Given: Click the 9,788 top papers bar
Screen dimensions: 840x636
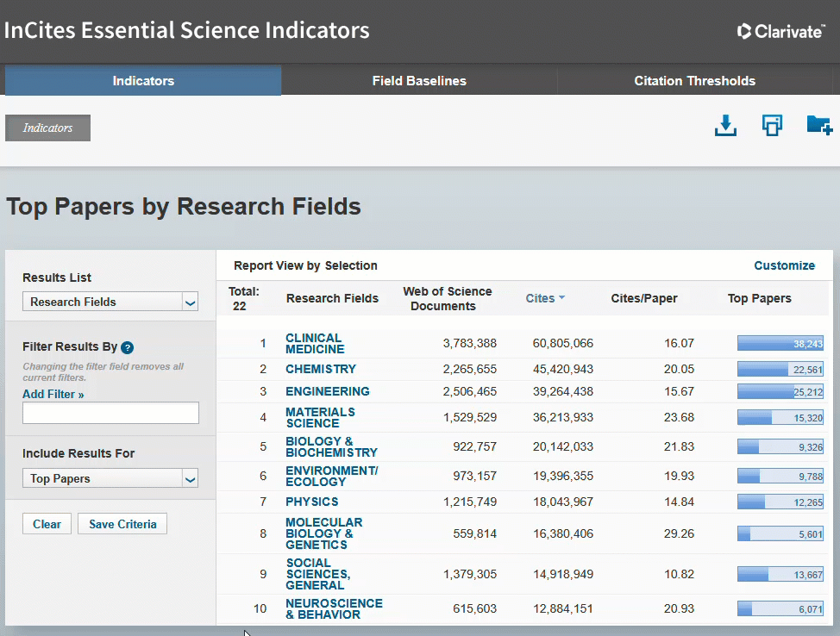Looking at the screenshot, I should coord(780,476).
